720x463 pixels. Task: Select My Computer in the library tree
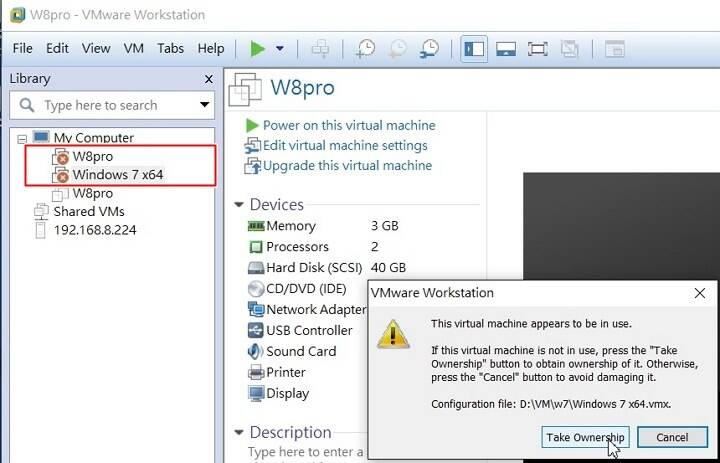click(x=94, y=137)
